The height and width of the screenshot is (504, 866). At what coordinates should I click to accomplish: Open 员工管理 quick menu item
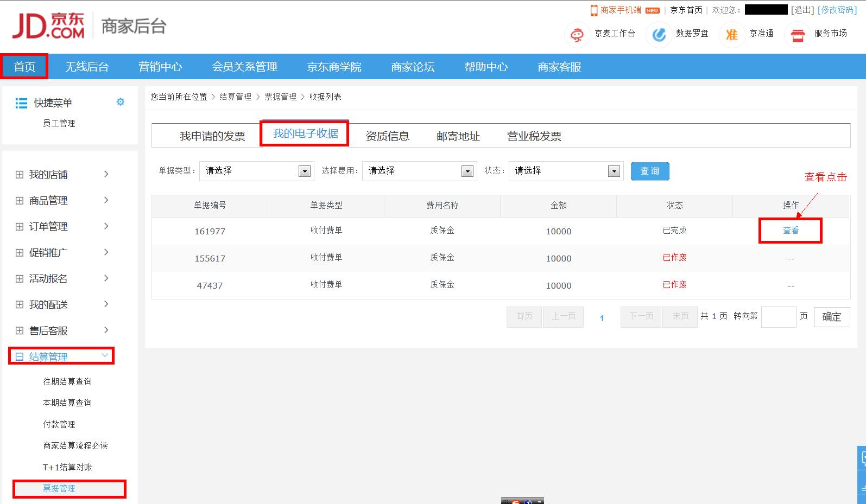tap(59, 123)
